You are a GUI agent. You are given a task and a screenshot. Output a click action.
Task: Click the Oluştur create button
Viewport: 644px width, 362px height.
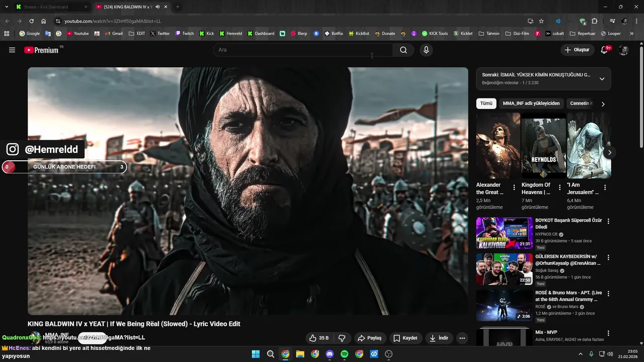click(577, 50)
